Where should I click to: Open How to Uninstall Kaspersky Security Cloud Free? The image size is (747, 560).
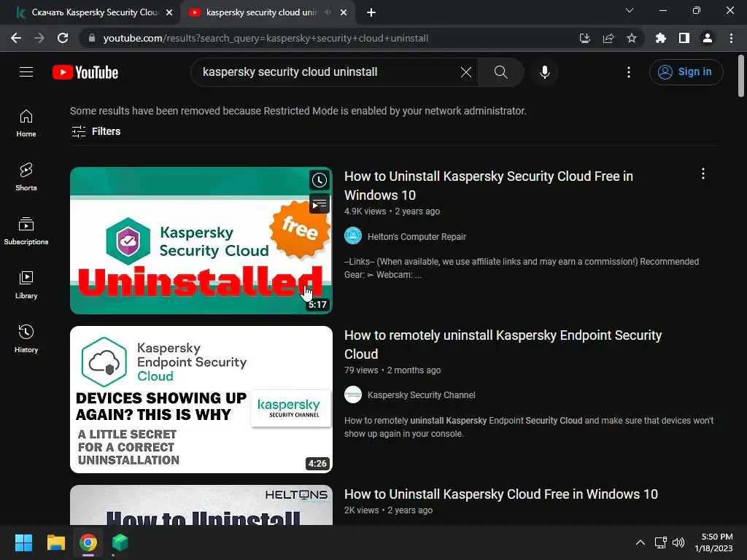pyautogui.click(x=488, y=186)
